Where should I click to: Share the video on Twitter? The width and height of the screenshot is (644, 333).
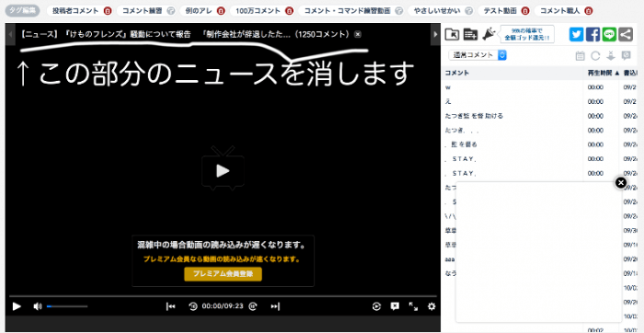pyautogui.click(x=576, y=34)
